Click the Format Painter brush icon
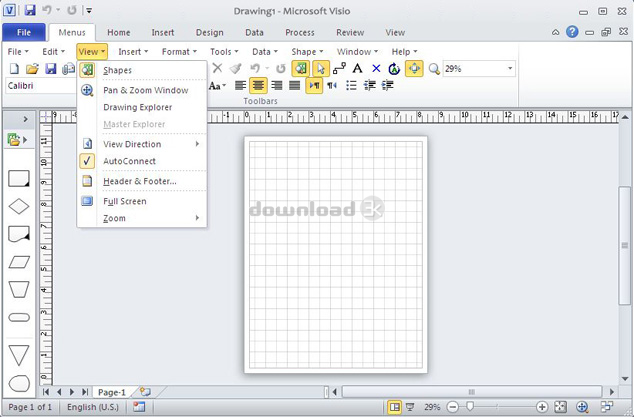Screen dimensions: 634x417 coord(235,68)
